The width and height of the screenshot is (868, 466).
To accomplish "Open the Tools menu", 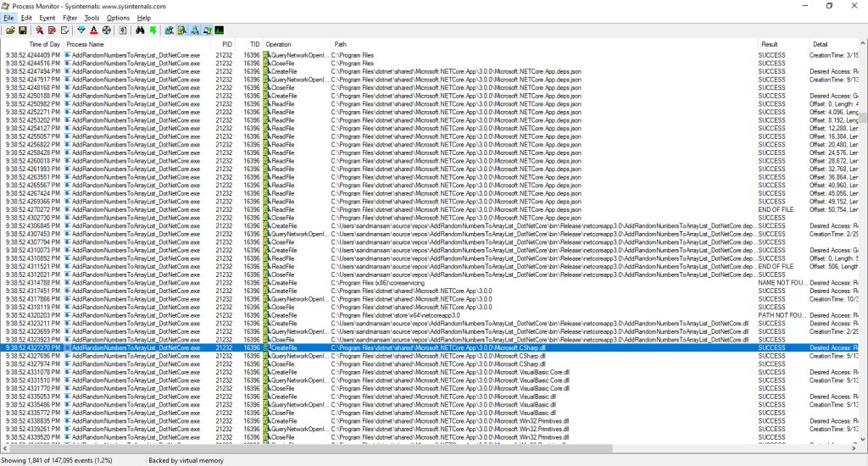I will tap(92, 17).
